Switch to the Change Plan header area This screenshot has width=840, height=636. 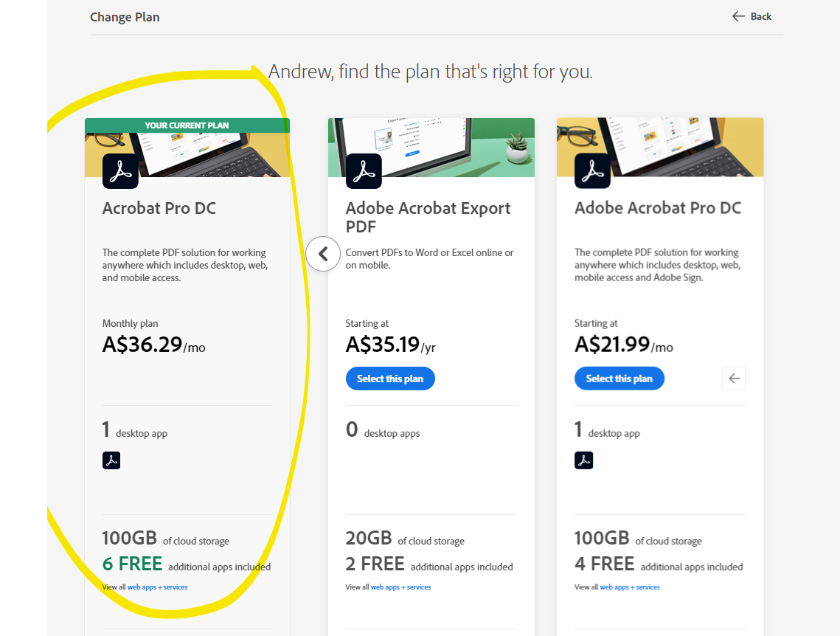pos(125,16)
